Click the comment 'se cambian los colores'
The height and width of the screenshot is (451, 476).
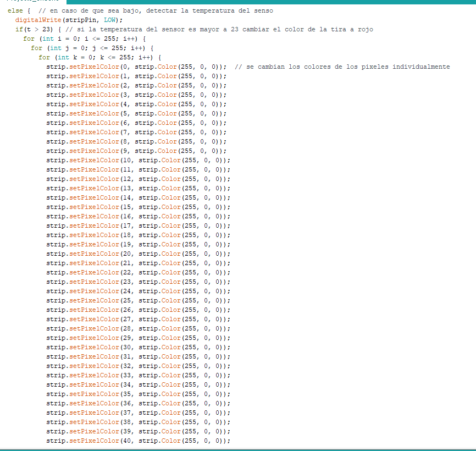coord(342,67)
